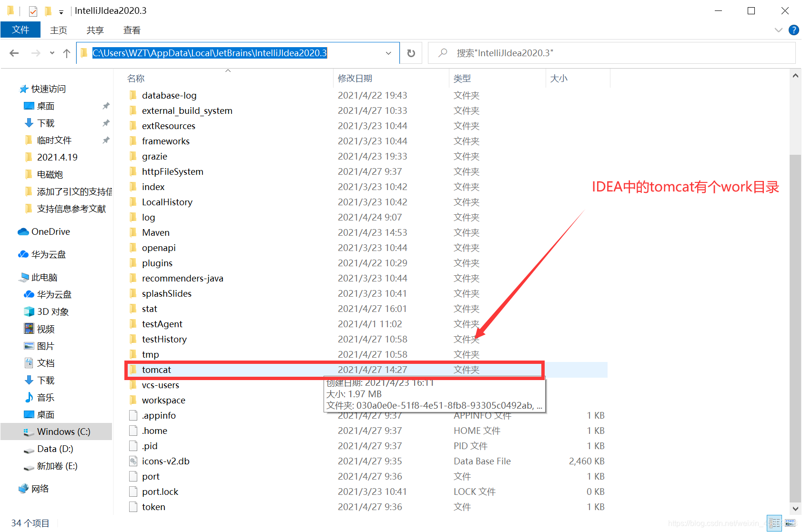Switch to large icons view in status bar
This screenshot has height=532, width=802.
click(x=791, y=522)
